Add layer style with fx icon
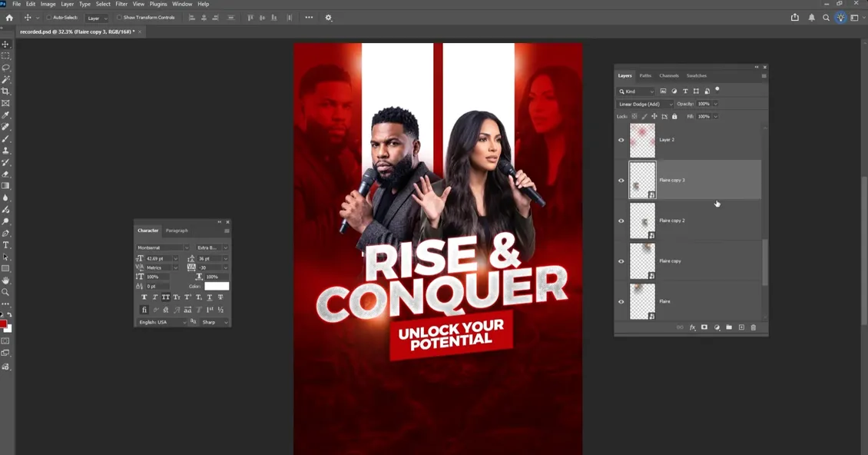 pyautogui.click(x=692, y=327)
